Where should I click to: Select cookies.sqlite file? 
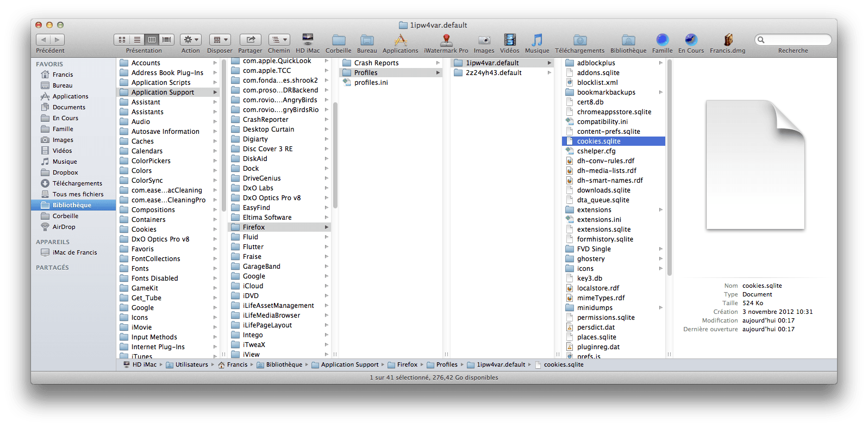pos(614,141)
